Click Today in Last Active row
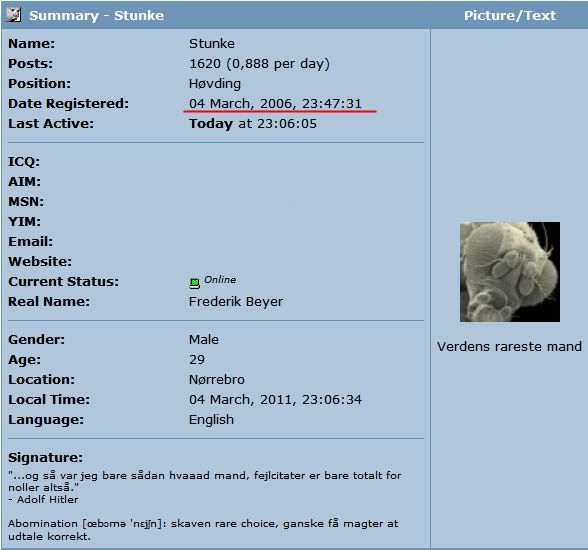Viewport: 588px width, 550px height. point(211,124)
